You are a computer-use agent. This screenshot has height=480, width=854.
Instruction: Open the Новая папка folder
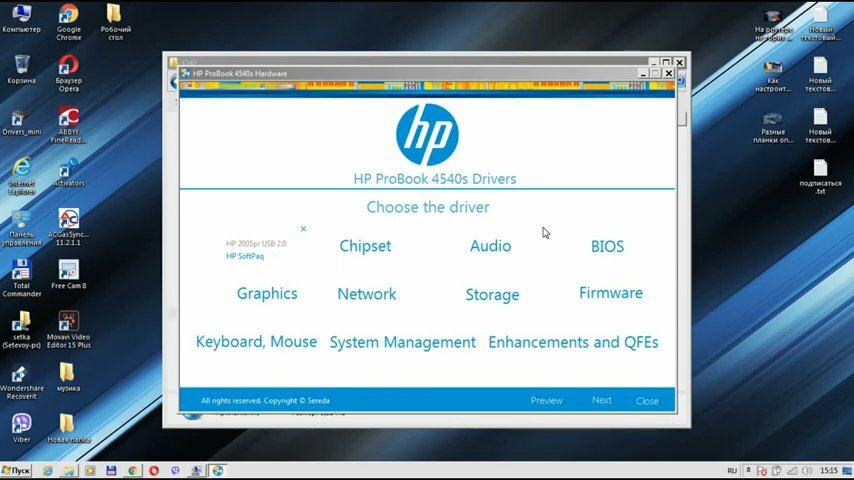tap(69, 428)
